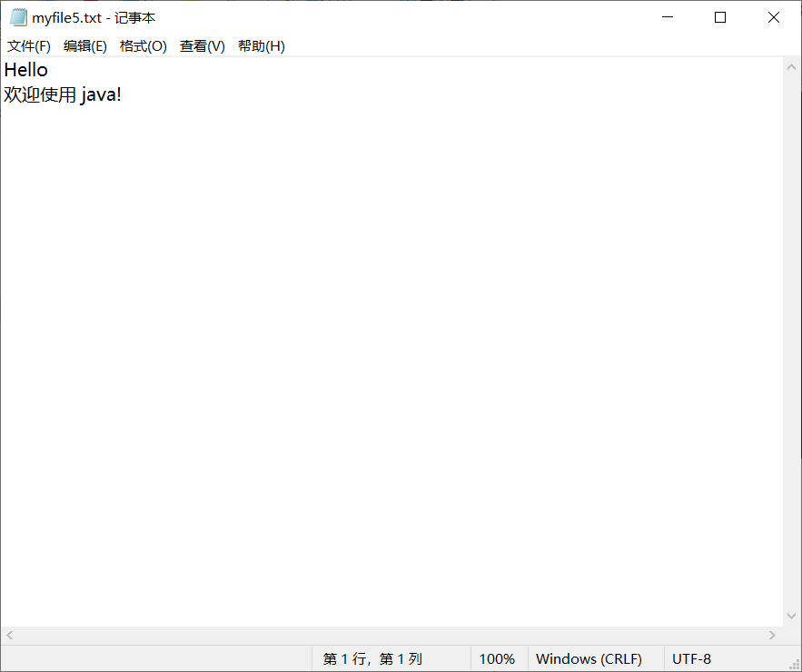Open the 格式(O) menu

[x=143, y=45]
